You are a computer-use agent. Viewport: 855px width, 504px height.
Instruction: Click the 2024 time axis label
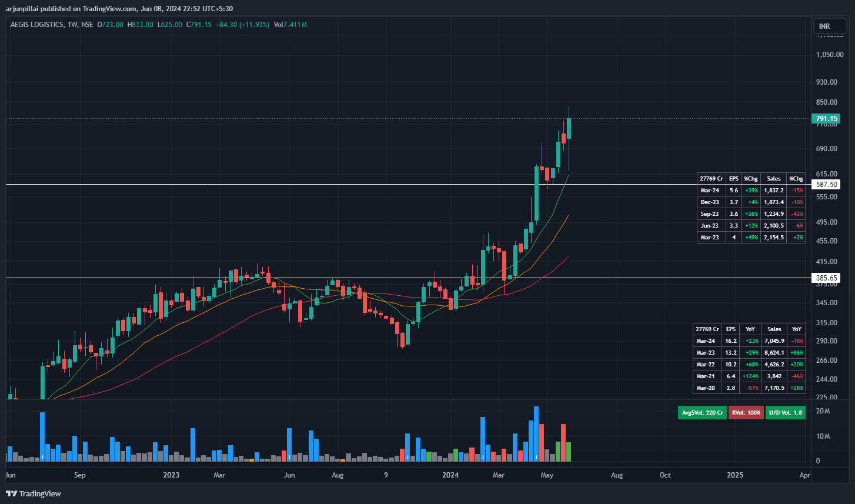pyautogui.click(x=450, y=475)
